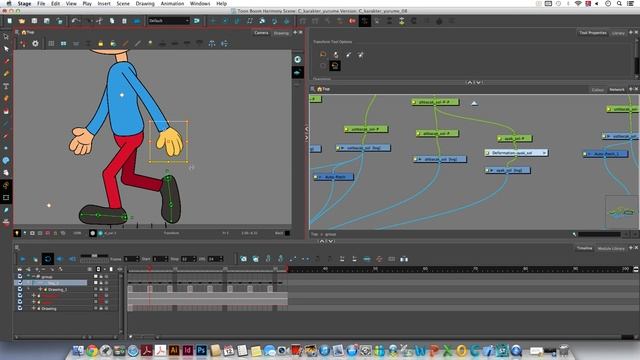The width and height of the screenshot is (640, 360).
Task: Click the Open Scene folder icon
Action: (22, 21)
